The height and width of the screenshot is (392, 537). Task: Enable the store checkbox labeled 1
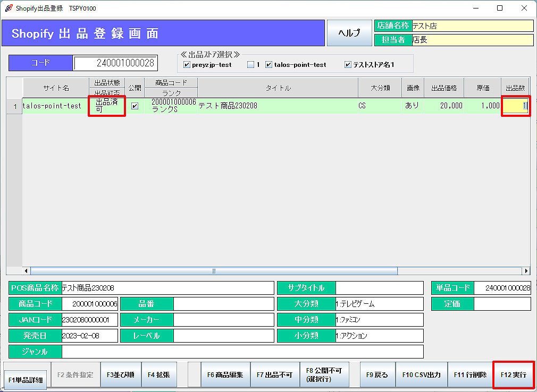250,65
